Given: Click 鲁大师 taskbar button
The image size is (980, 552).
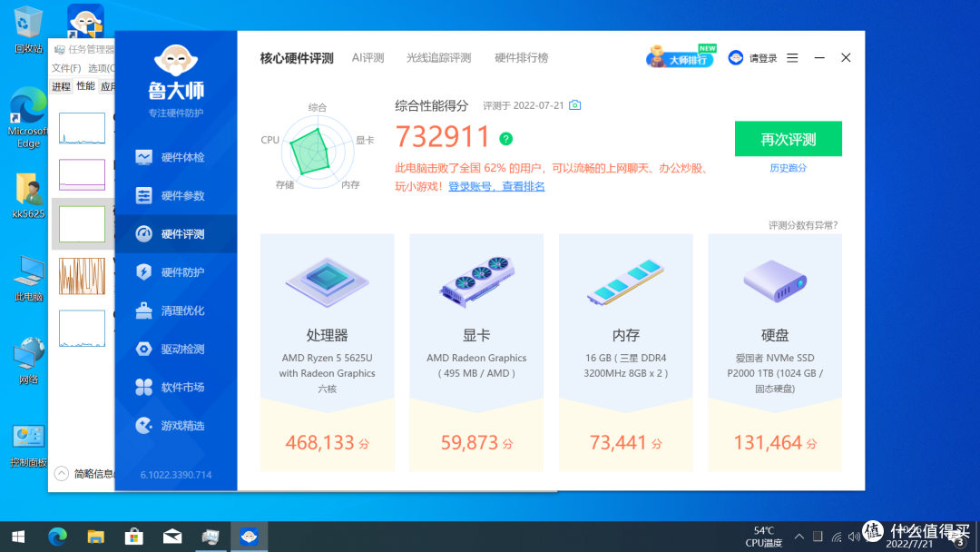Looking at the screenshot, I should (249, 537).
